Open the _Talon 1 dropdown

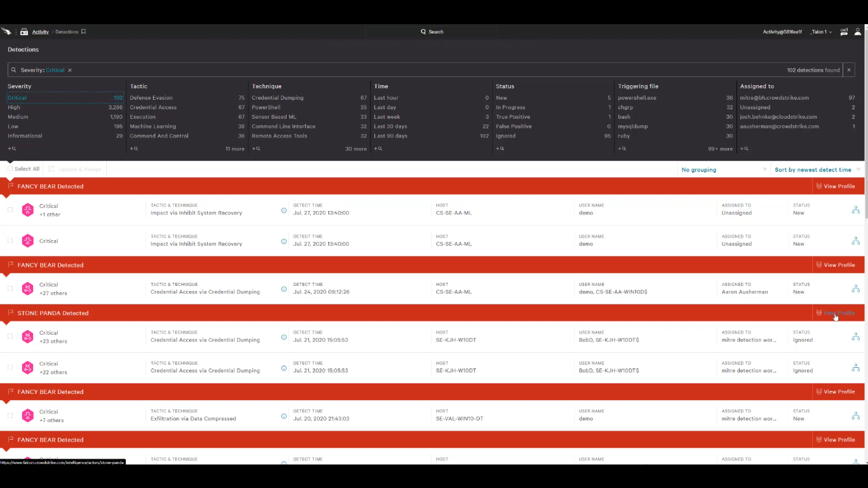[x=821, y=32]
